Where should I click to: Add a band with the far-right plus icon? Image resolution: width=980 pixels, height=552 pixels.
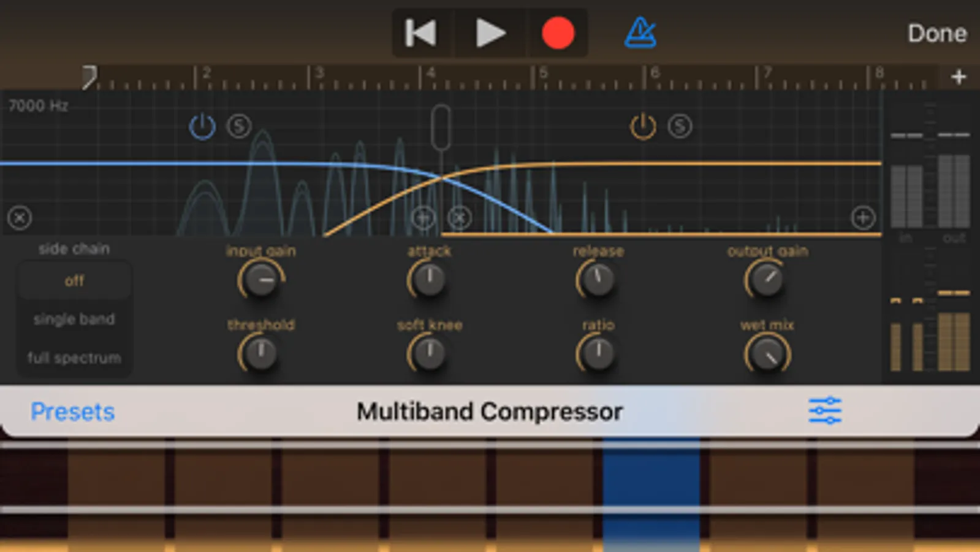[863, 218]
